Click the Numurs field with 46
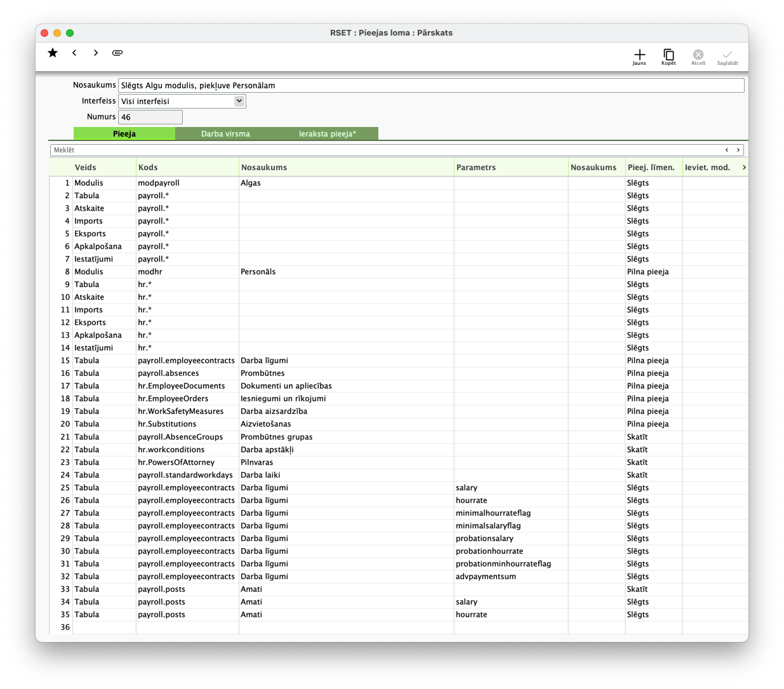784x689 pixels. [150, 117]
